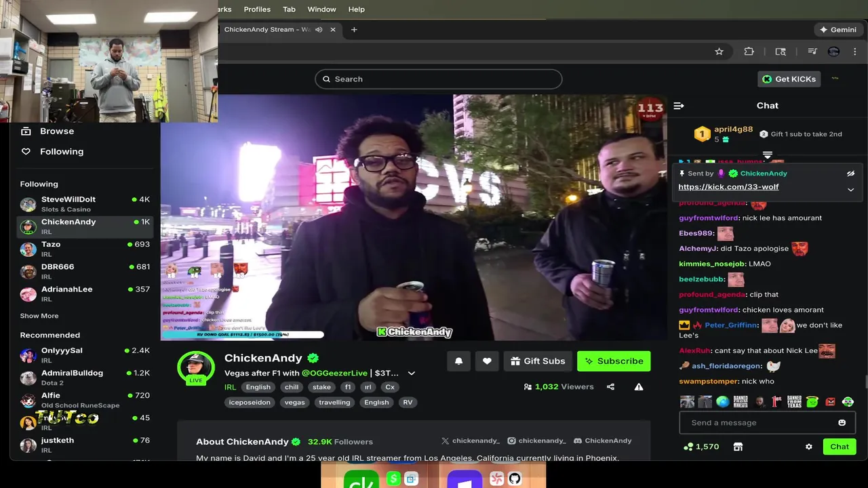Open the gift leaderboard expander under april4g88
The height and width of the screenshot is (488, 868).
[x=768, y=155]
